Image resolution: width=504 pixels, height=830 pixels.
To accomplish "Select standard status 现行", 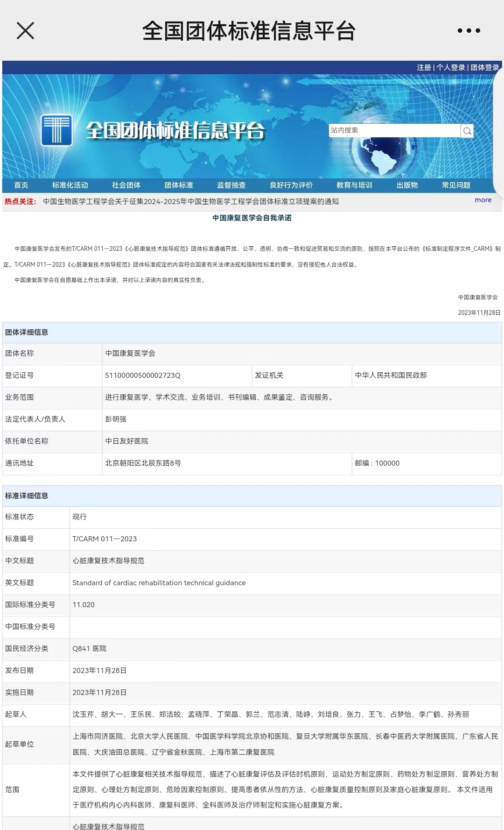I will pos(79,517).
